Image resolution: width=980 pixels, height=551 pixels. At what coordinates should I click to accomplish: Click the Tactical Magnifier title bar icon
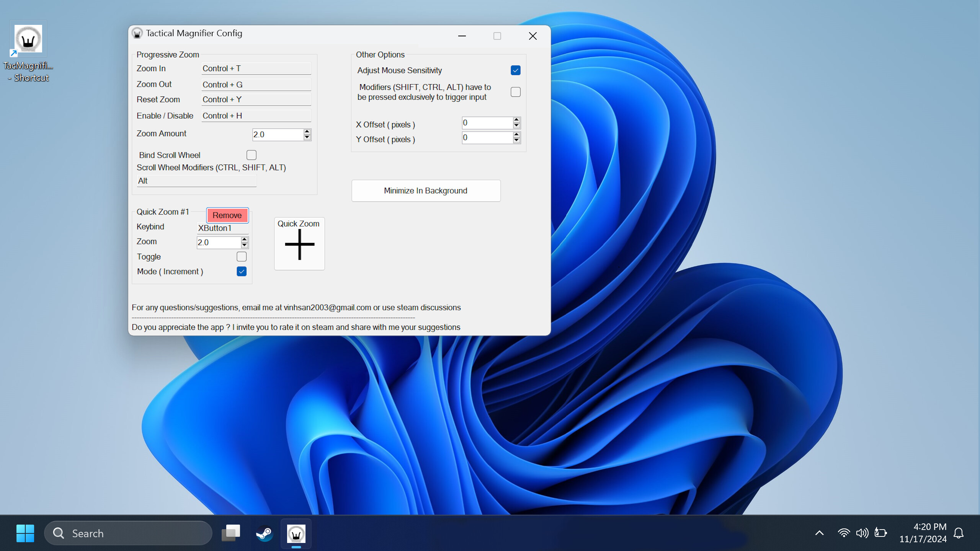(137, 33)
